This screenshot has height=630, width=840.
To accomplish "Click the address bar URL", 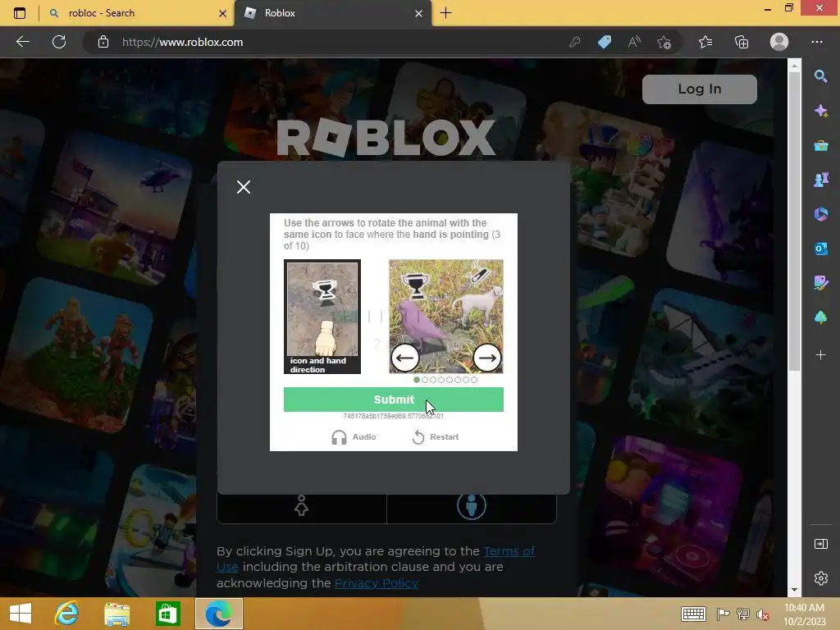I will 182,42.
